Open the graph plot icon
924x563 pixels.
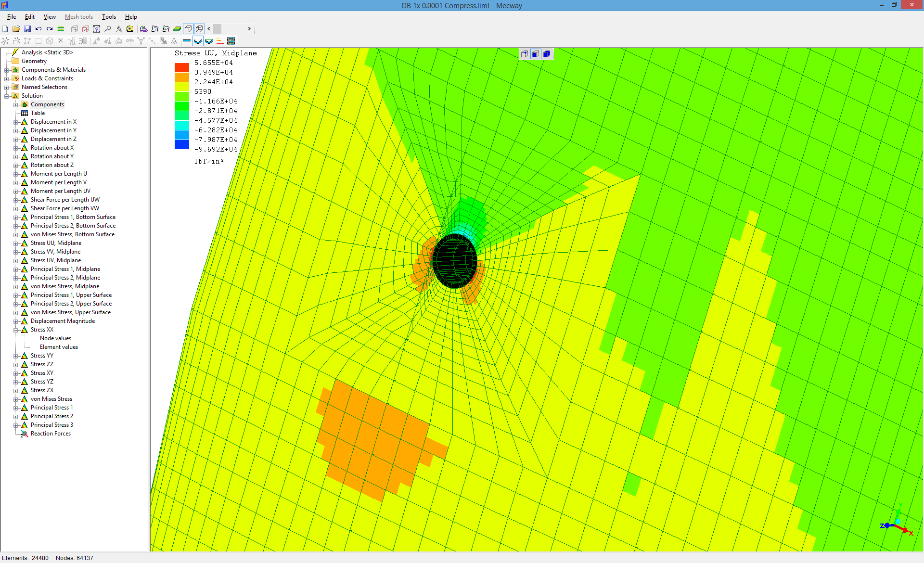(x=166, y=29)
